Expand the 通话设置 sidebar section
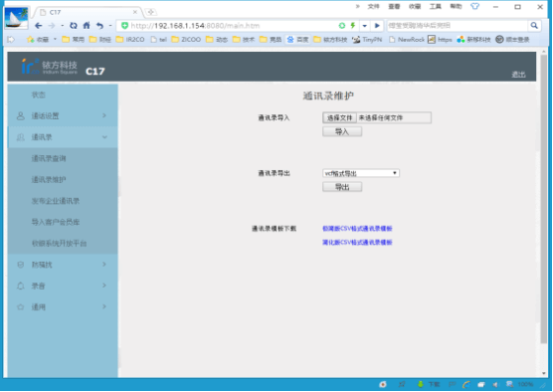553x392 pixels. pos(63,115)
